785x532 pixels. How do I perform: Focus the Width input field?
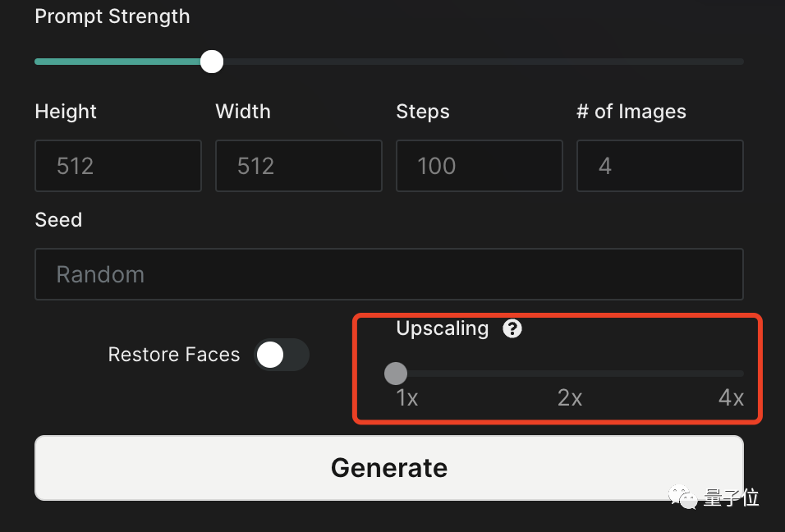pos(299,166)
